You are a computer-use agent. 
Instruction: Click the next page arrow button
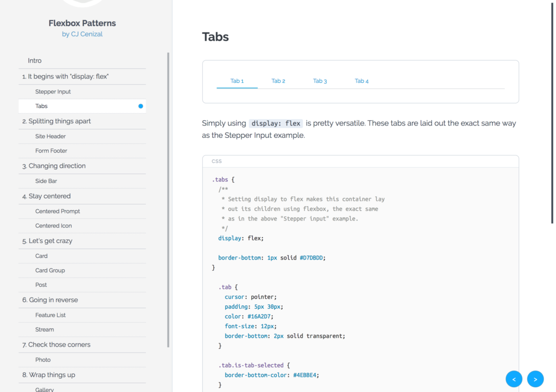[x=535, y=379]
